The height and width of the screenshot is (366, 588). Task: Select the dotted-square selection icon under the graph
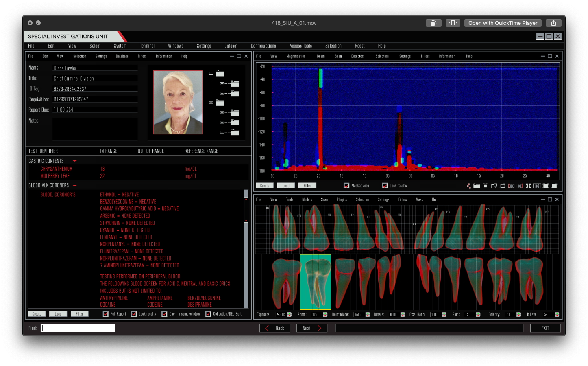[486, 186]
